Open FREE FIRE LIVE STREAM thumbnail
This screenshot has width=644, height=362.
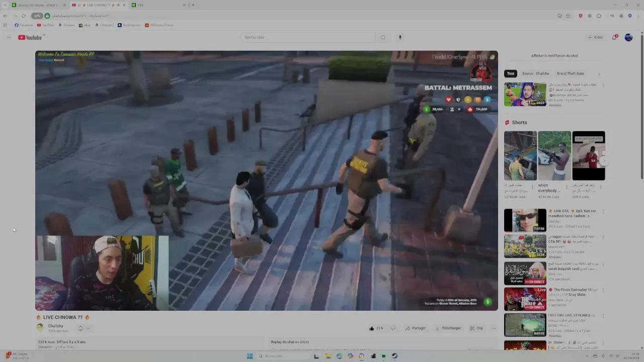click(525, 325)
